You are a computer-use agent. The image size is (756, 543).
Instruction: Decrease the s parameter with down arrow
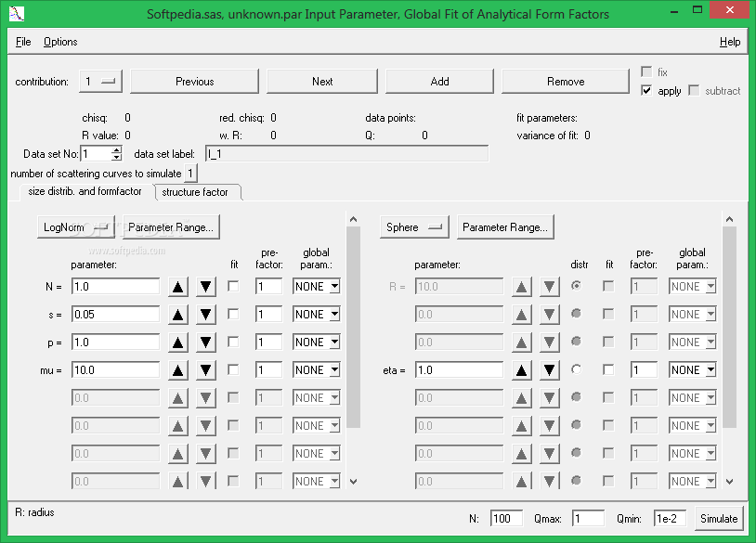click(206, 315)
